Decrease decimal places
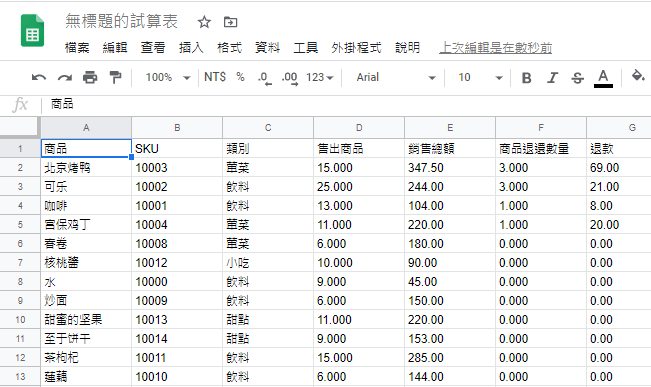This screenshot has width=651, height=387. coord(264,78)
